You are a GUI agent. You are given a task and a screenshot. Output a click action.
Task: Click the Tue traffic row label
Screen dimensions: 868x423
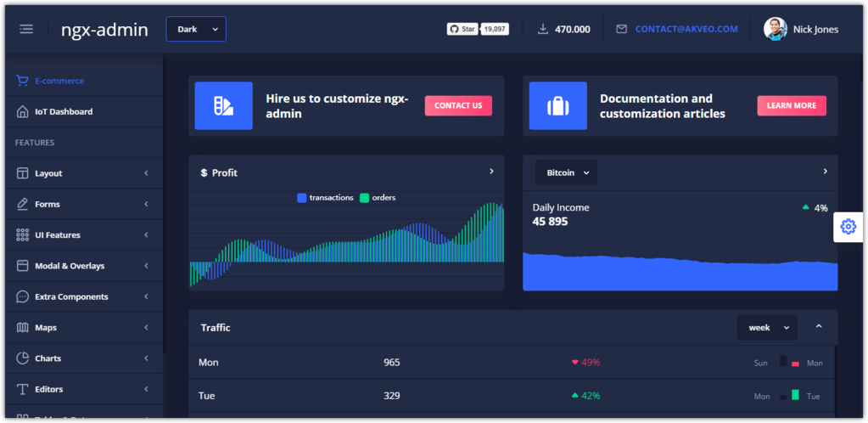pyautogui.click(x=206, y=396)
